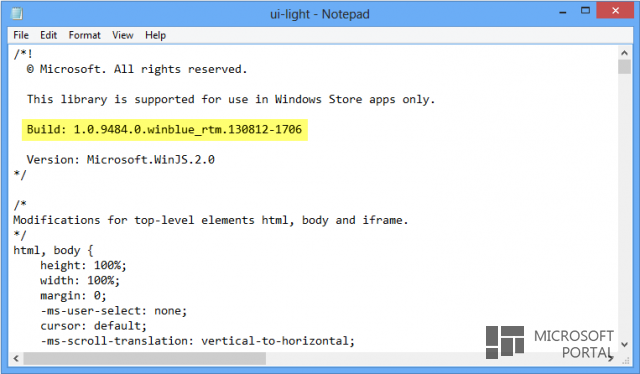Image resolution: width=640 pixels, height=374 pixels.
Task: Click the Notepad icon in title bar
Action: [x=17, y=13]
